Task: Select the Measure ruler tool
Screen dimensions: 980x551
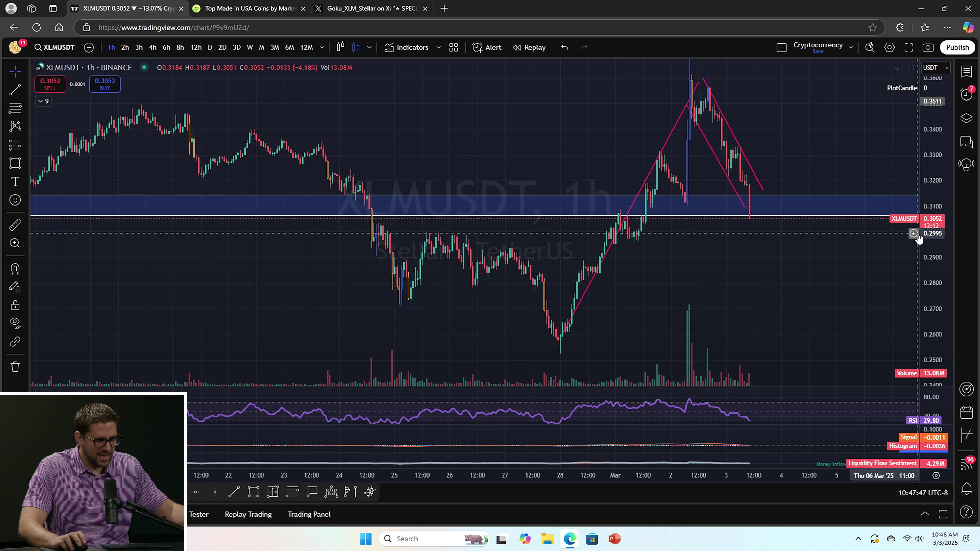Action: pos(15,225)
